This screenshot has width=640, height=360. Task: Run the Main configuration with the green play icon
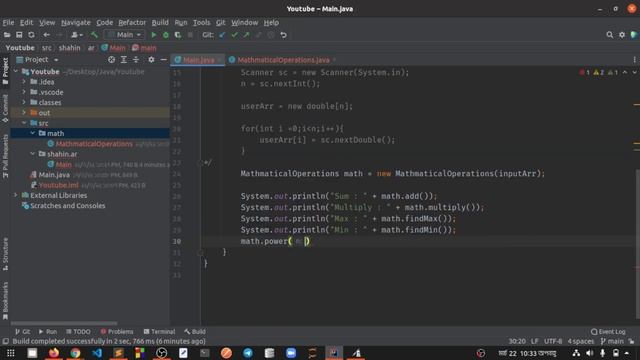(153, 35)
